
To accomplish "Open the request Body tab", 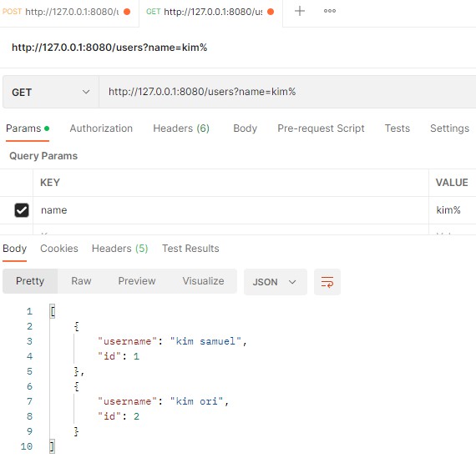I will [245, 128].
